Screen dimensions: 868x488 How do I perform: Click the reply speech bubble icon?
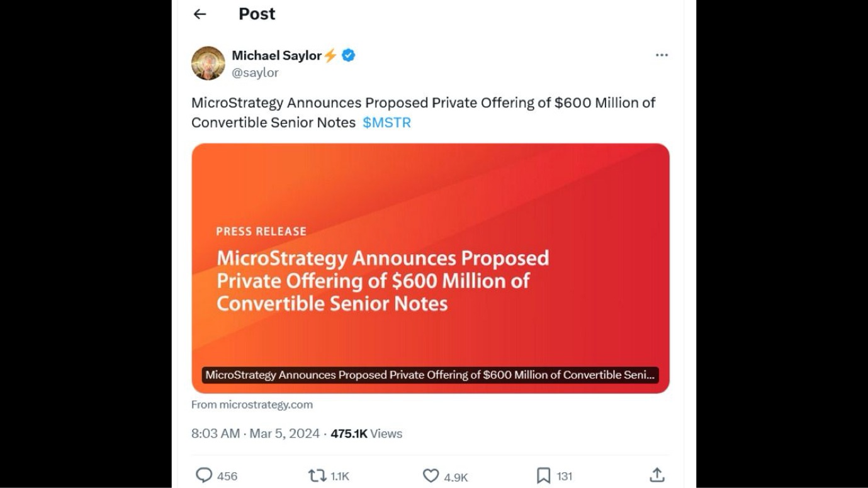[x=204, y=475]
